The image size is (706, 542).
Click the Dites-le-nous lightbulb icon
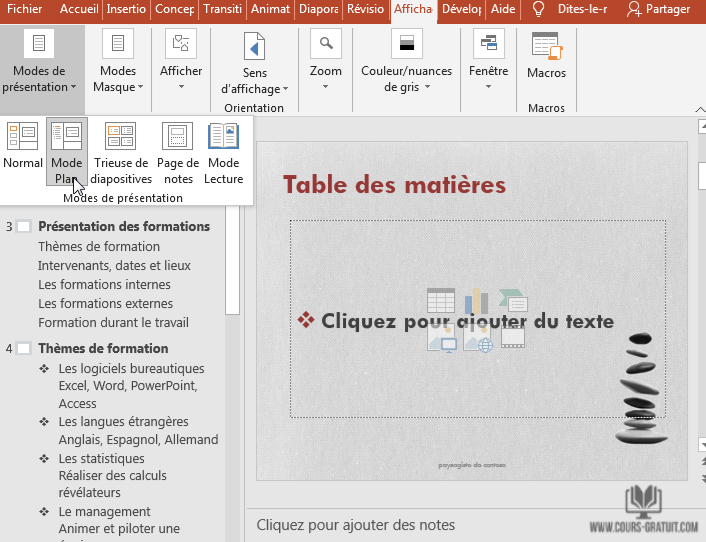(538, 9)
